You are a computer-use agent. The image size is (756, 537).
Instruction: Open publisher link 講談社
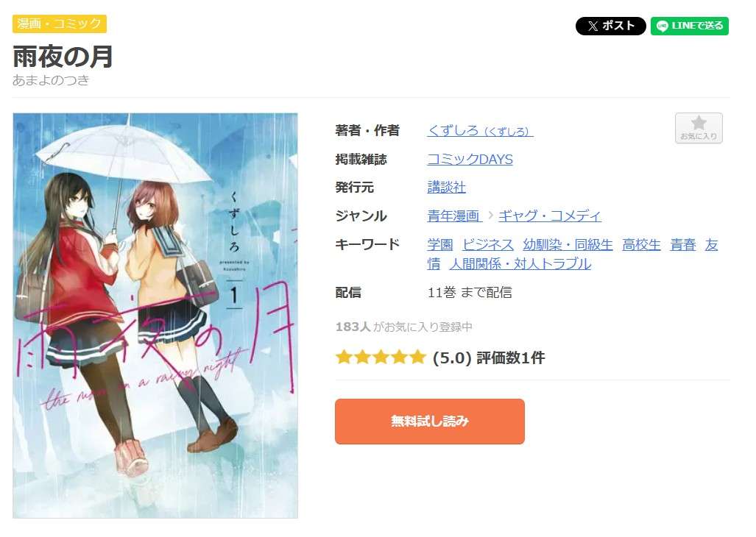pos(447,188)
